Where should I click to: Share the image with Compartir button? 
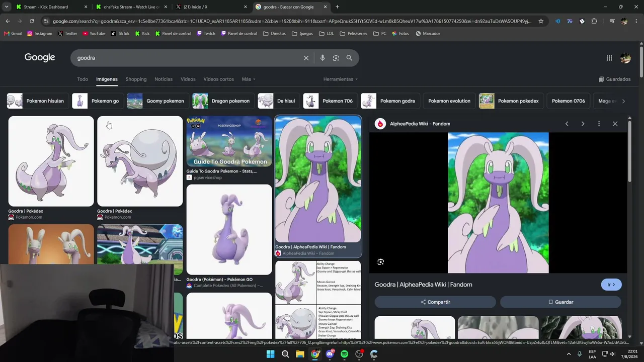(x=435, y=302)
